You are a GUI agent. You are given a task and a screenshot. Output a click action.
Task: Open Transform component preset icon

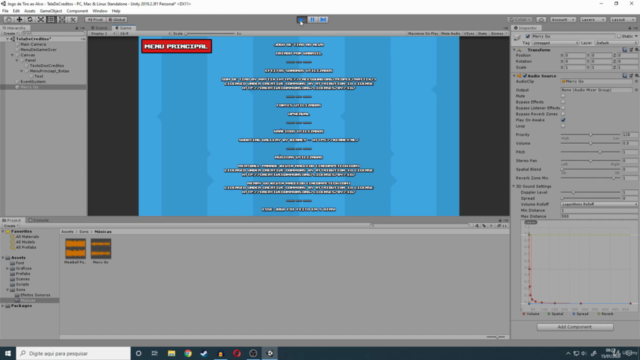(631, 50)
